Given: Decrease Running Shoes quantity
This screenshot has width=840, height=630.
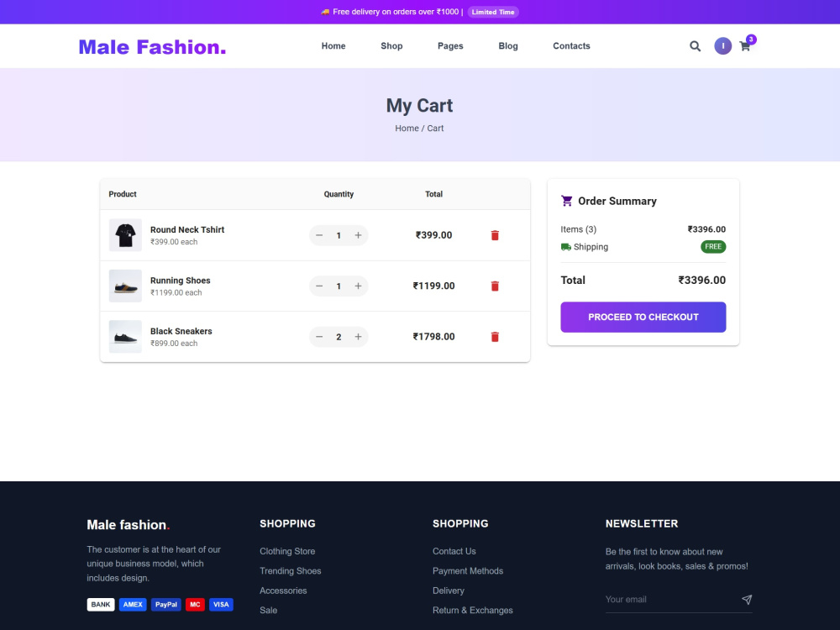Looking at the screenshot, I should pos(319,286).
